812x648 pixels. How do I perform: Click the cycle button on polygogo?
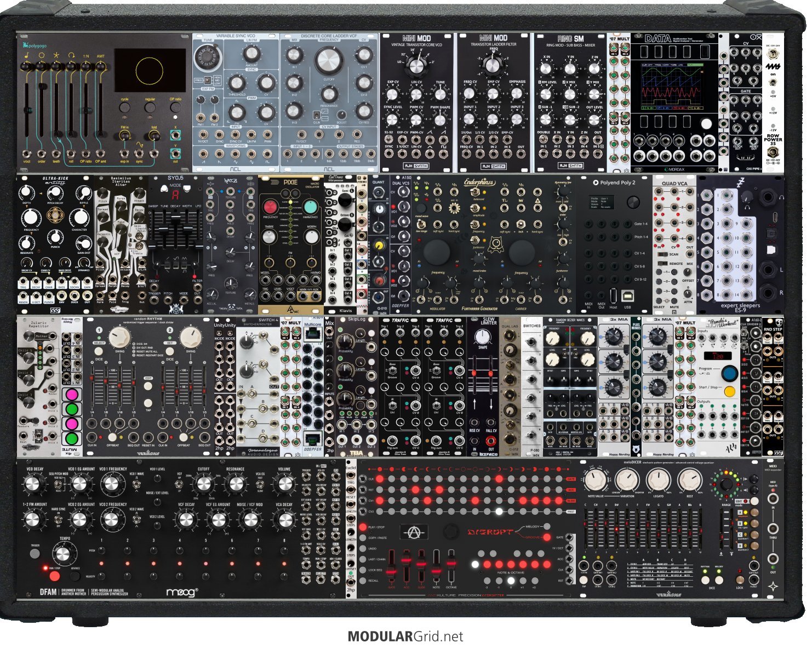(x=125, y=107)
